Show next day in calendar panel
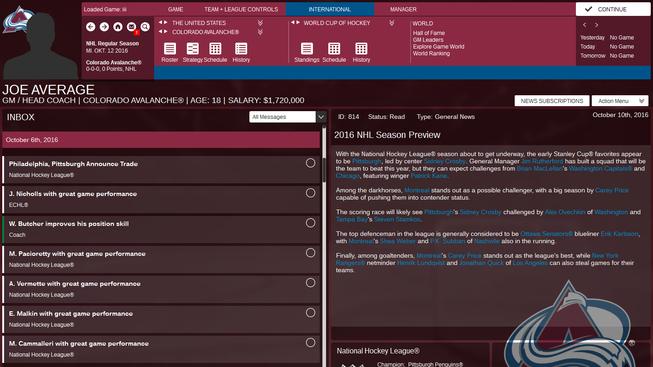The height and width of the screenshot is (367, 653). [596, 25]
